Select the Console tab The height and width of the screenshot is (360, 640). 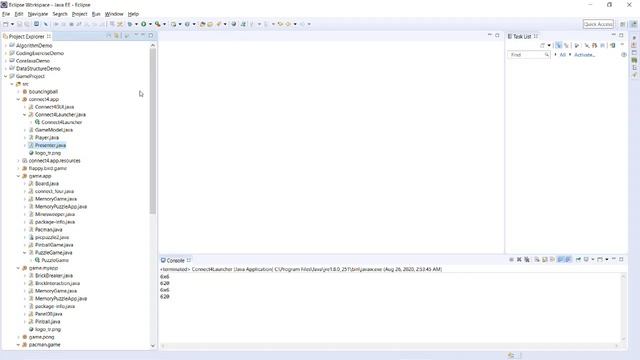tap(176, 260)
